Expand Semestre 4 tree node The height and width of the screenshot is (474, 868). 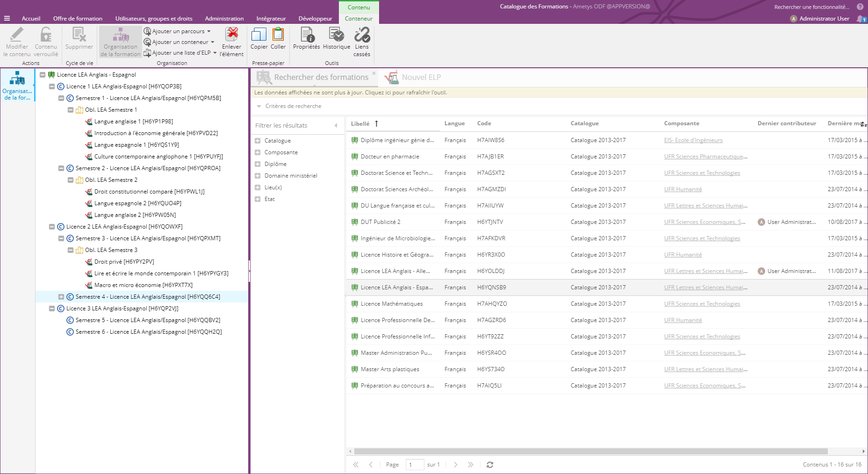tap(61, 297)
